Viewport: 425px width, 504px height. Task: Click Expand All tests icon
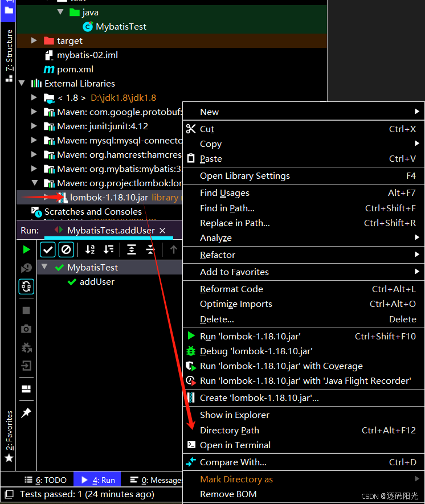[132, 249]
